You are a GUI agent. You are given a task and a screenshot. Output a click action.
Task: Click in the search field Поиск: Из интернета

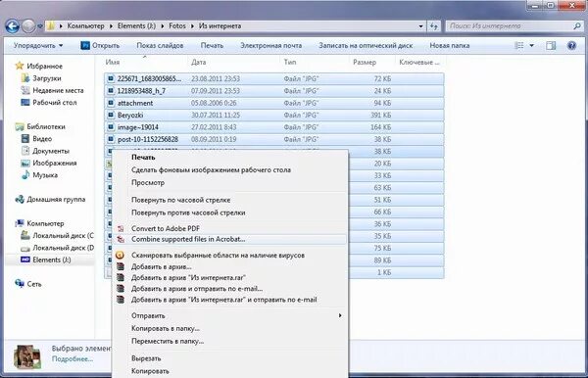[x=510, y=25]
